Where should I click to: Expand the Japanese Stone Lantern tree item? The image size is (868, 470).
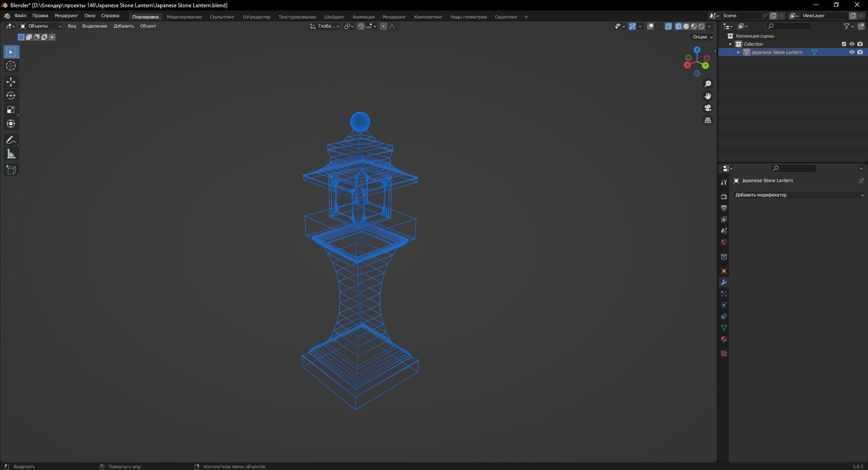(738, 52)
